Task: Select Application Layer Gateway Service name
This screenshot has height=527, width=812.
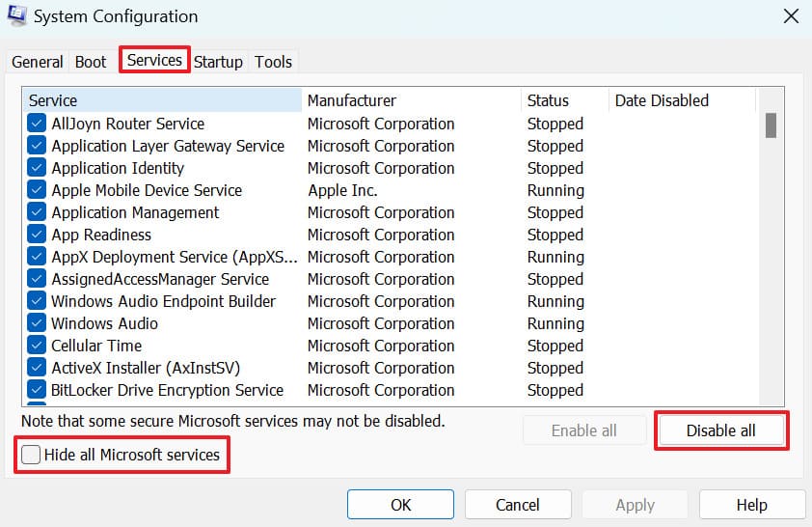Action: pos(168,146)
